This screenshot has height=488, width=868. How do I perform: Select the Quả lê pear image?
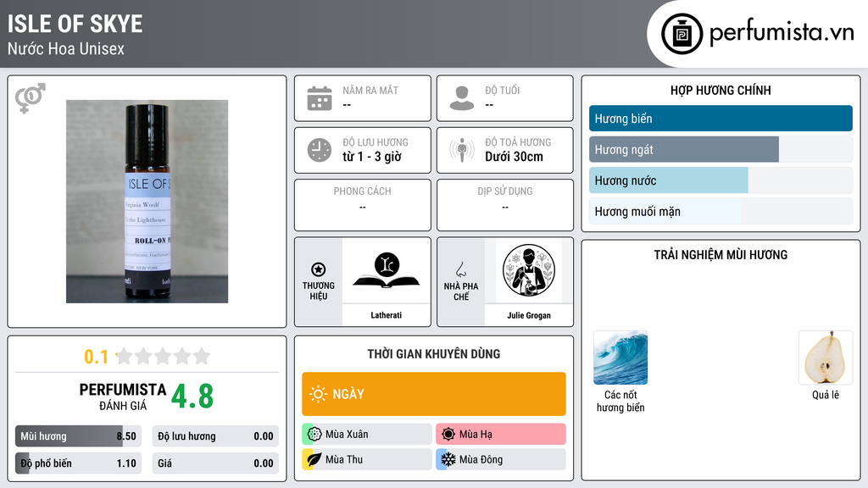click(x=826, y=358)
